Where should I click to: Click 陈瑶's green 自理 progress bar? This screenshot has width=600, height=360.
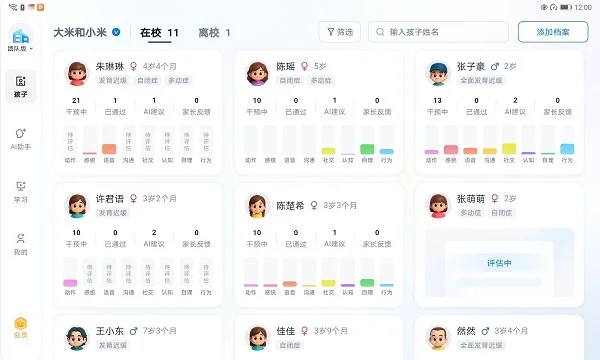pyautogui.click(x=367, y=149)
